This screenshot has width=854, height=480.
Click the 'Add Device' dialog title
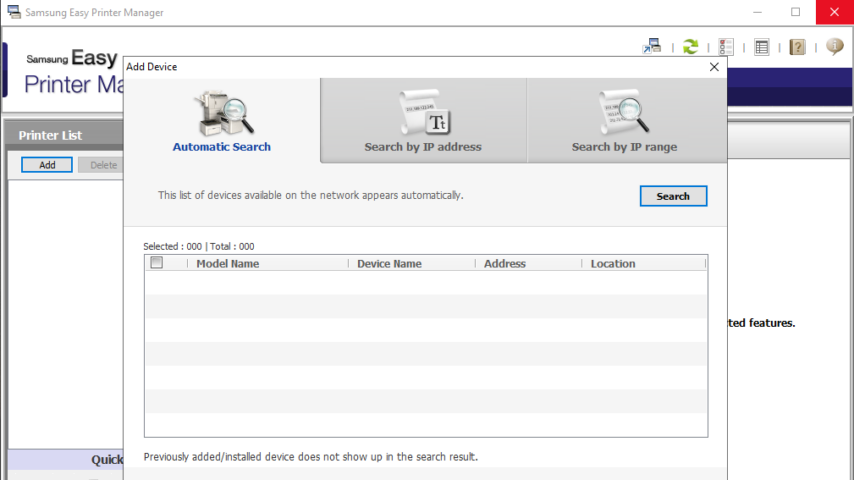151,66
